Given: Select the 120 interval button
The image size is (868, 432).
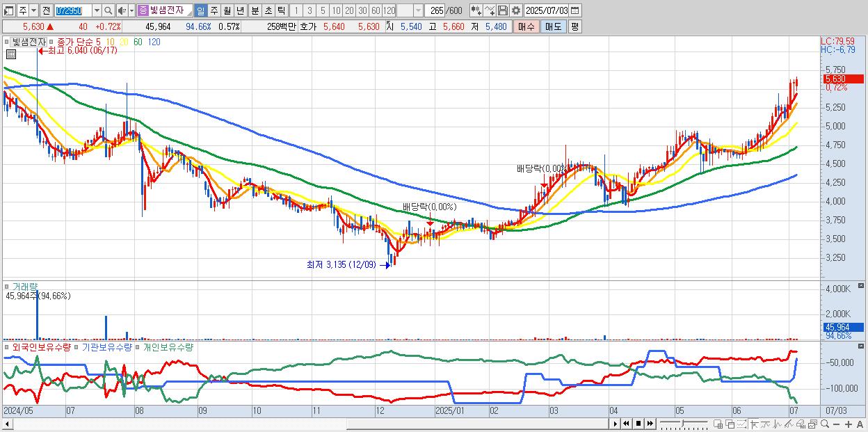Looking at the screenshot, I should tap(389, 10).
